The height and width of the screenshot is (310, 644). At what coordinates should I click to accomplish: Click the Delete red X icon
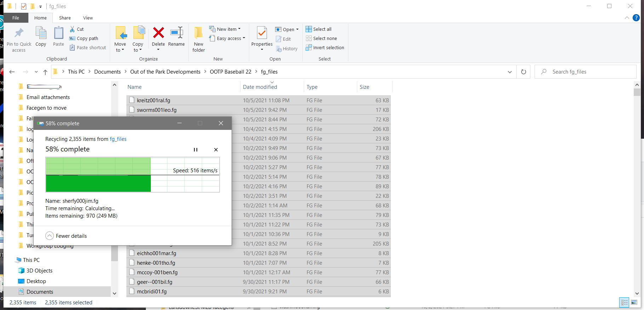click(x=158, y=33)
